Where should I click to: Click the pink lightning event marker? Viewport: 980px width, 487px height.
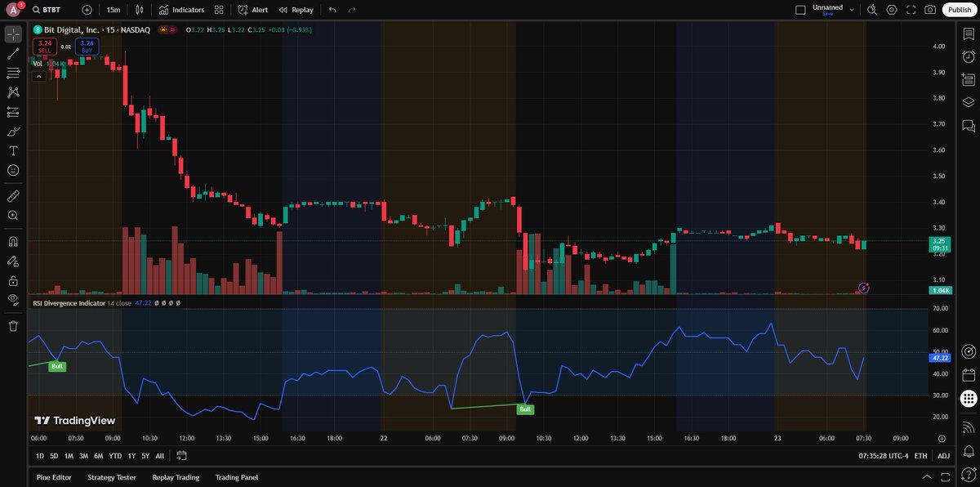tap(864, 288)
